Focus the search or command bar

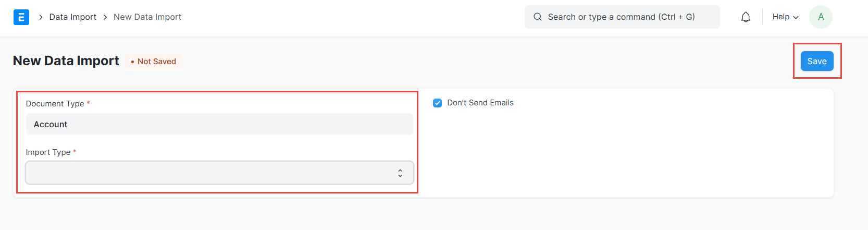(622, 17)
